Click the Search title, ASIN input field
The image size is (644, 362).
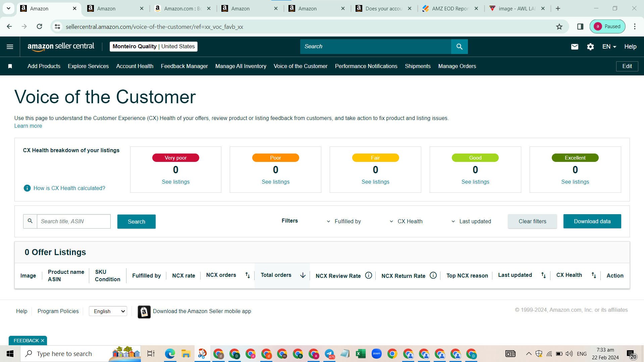[x=74, y=221]
